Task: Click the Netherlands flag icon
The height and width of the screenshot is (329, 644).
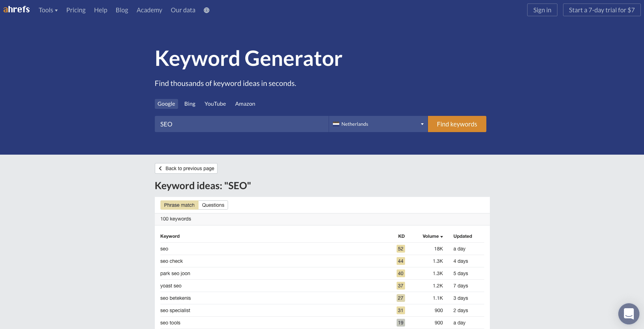Action: (336, 124)
